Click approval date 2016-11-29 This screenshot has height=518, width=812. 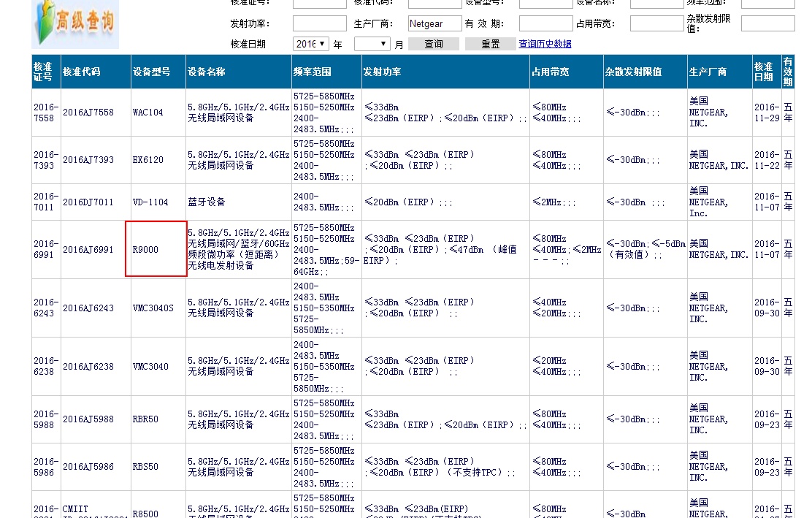click(767, 113)
